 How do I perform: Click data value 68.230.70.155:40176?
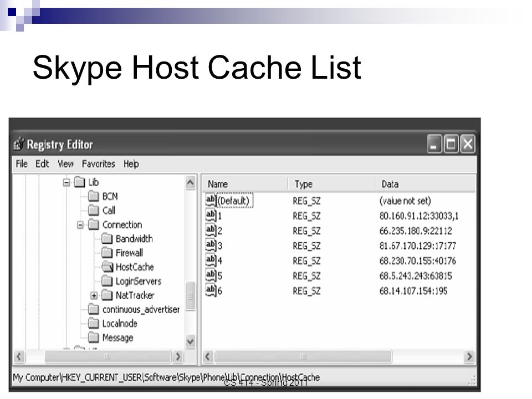click(418, 260)
